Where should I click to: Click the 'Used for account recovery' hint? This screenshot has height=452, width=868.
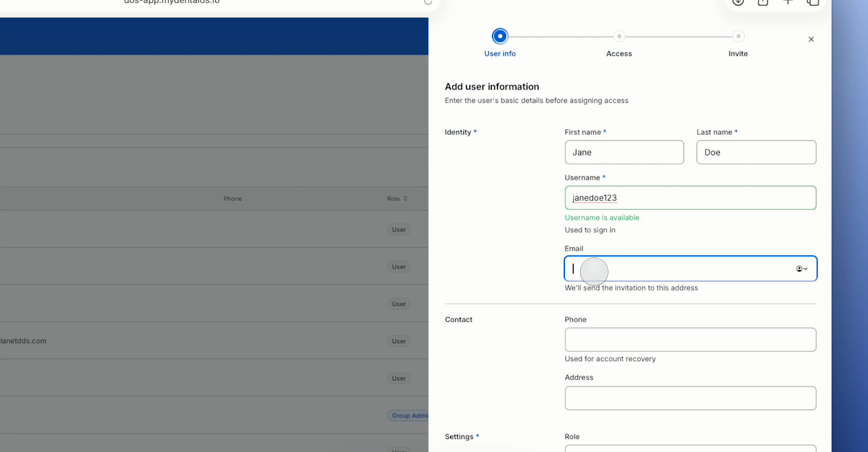tap(610, 359)
